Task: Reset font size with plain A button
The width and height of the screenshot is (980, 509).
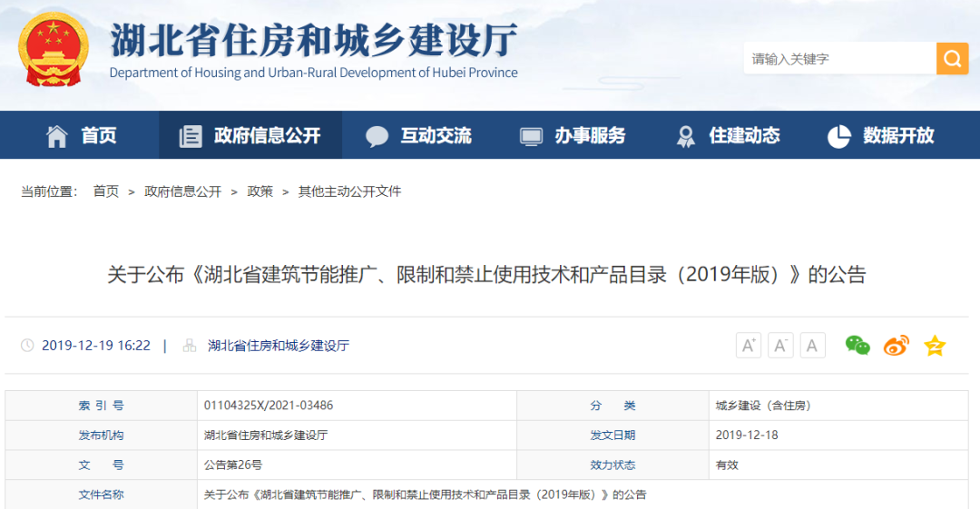Action: tap(812, 346)
